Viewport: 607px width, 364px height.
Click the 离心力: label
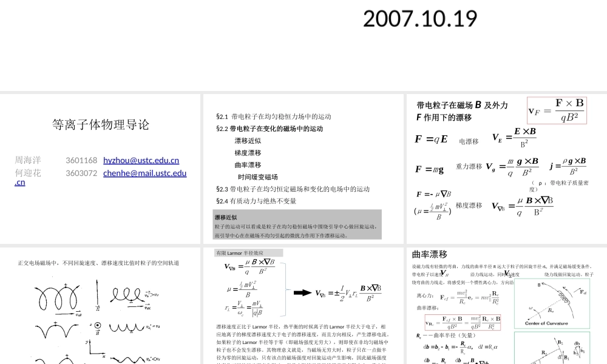(425, 295)
